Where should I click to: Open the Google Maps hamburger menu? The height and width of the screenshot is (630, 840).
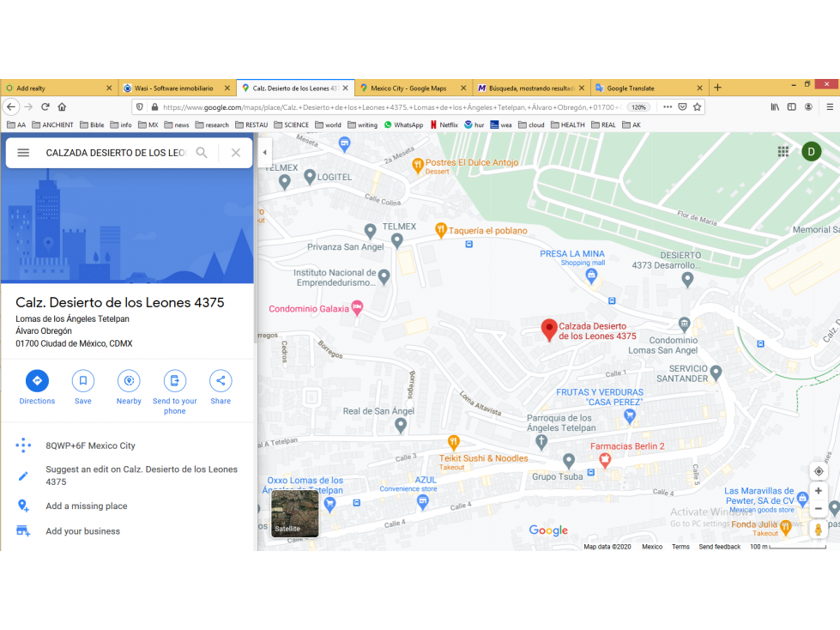[x=23, y=153]
